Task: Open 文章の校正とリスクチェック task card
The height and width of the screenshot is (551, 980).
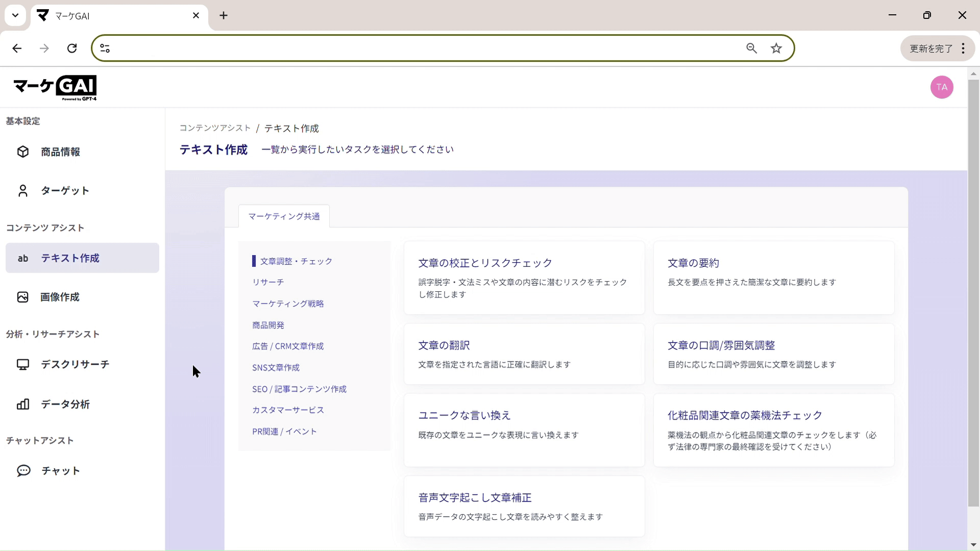Action: pos(524,278)
